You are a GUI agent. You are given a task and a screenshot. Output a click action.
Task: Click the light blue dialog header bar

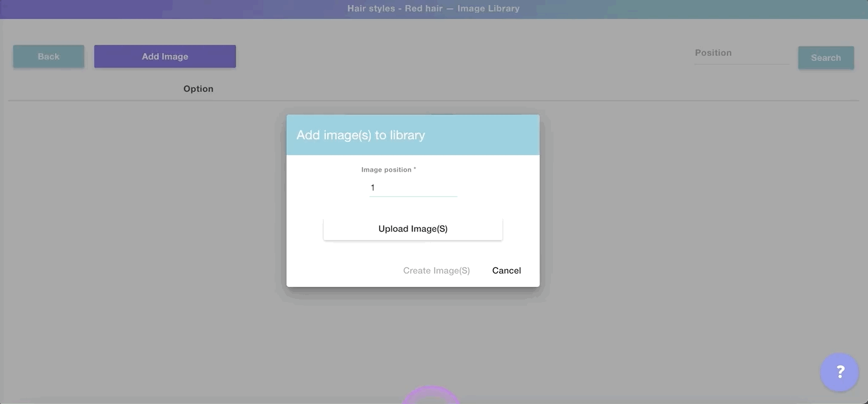coord(481,135)
